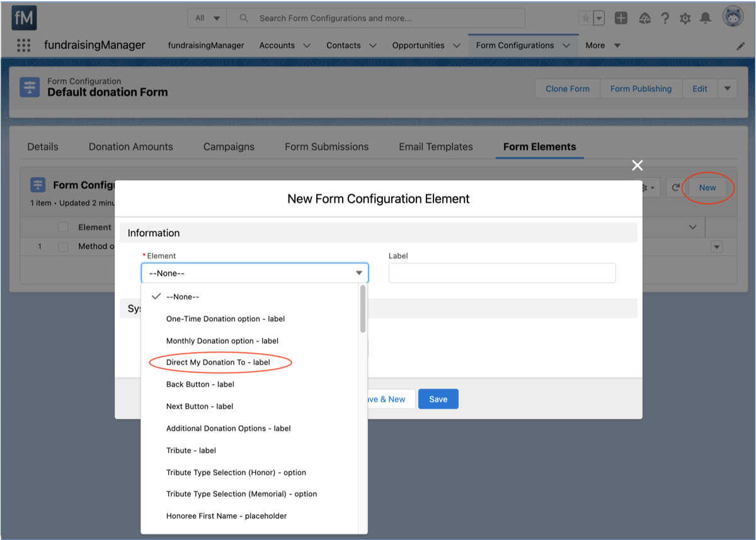Image resolution: width=756 pixels, height=540 pixels.
Task: Expand the favorites list dropdown arrow
Action: [599, 18]
